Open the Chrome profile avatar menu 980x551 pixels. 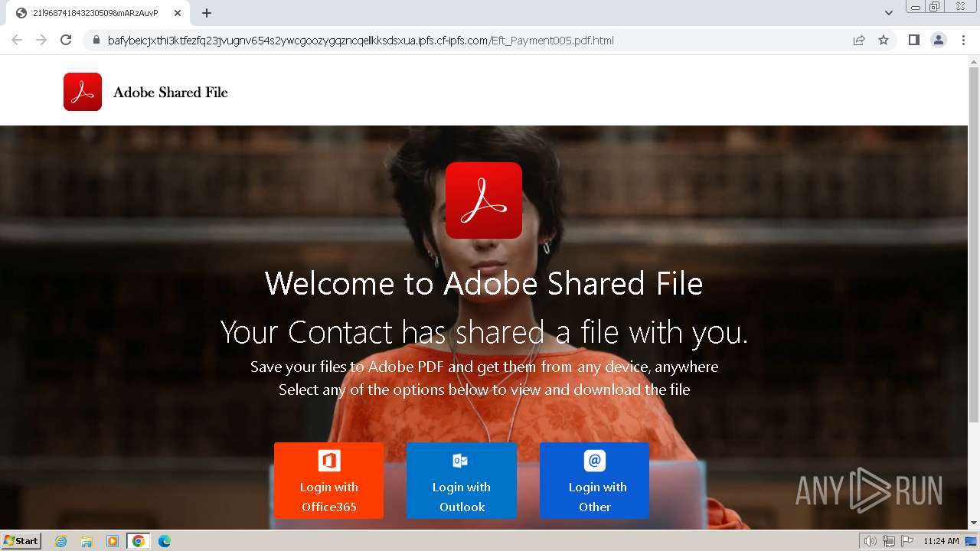[x=939, y=41]
